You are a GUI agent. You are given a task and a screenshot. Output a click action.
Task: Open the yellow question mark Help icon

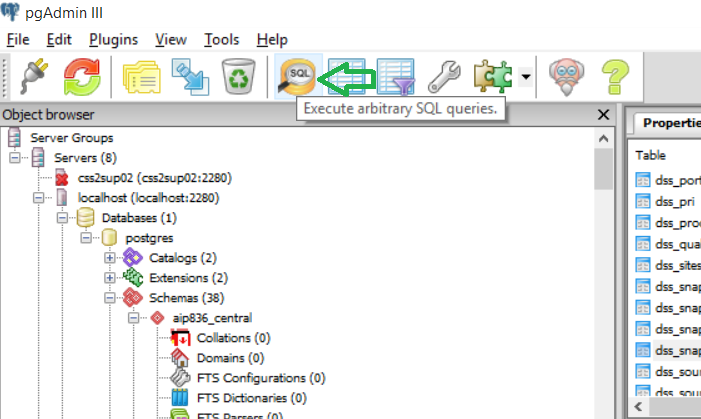pyautogui.click(x=615, y=76)
